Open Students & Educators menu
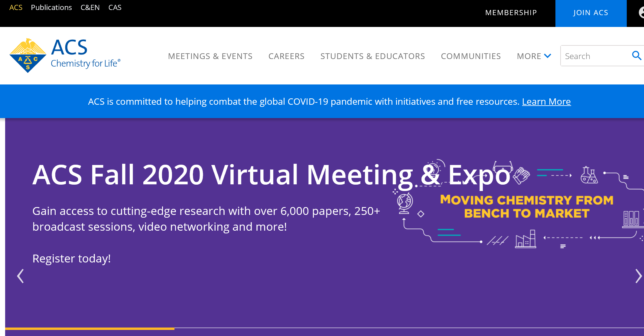Image resolution: width=644 pixels, height=336 pixels. [x=372, y=56]
